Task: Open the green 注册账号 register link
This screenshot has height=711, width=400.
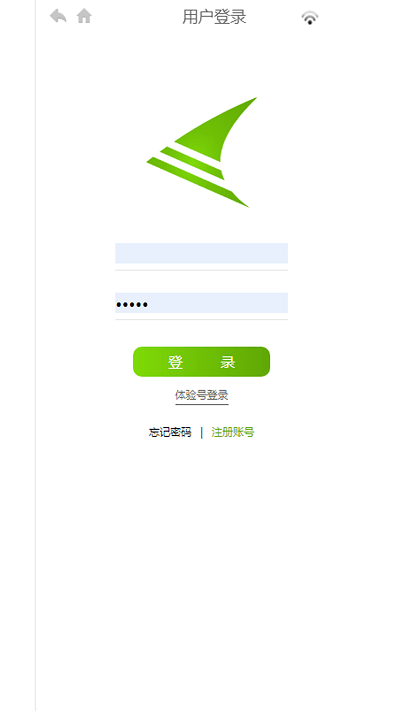Action: point(233,433)
